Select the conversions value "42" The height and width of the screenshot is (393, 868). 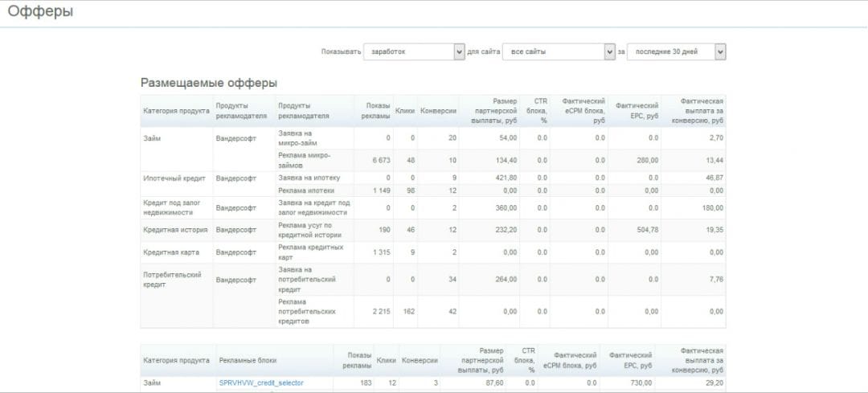click(x=452, y=312)
